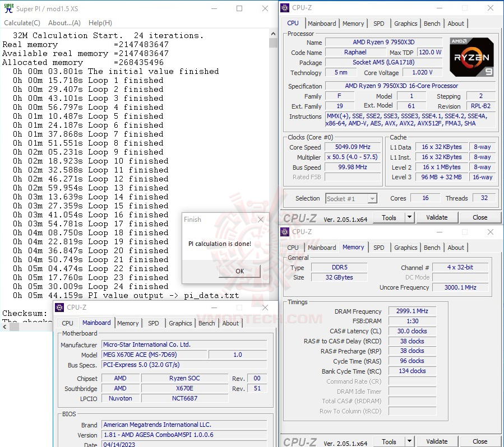This screenshot has height=447, width=504.
Task: Open Graphics tab in top CPU-Z window
Action: click(x=406, y=24)
